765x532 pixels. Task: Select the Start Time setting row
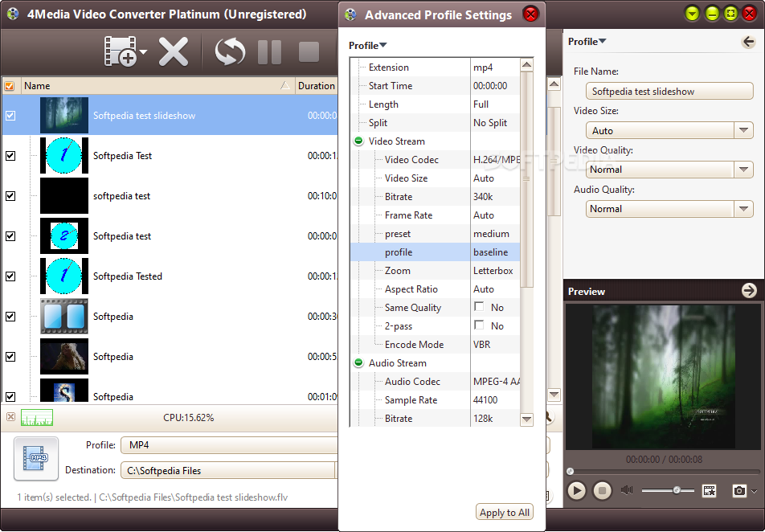point(436,86)
